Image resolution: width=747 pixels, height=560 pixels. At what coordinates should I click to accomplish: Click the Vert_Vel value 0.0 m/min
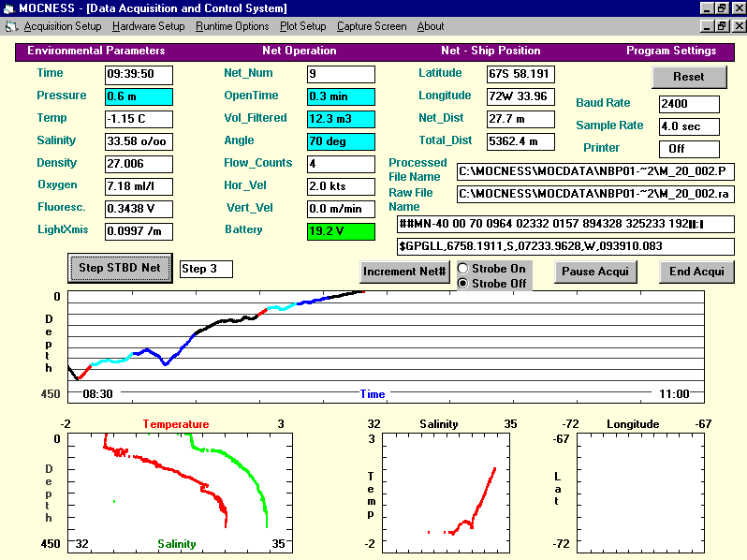341,209
